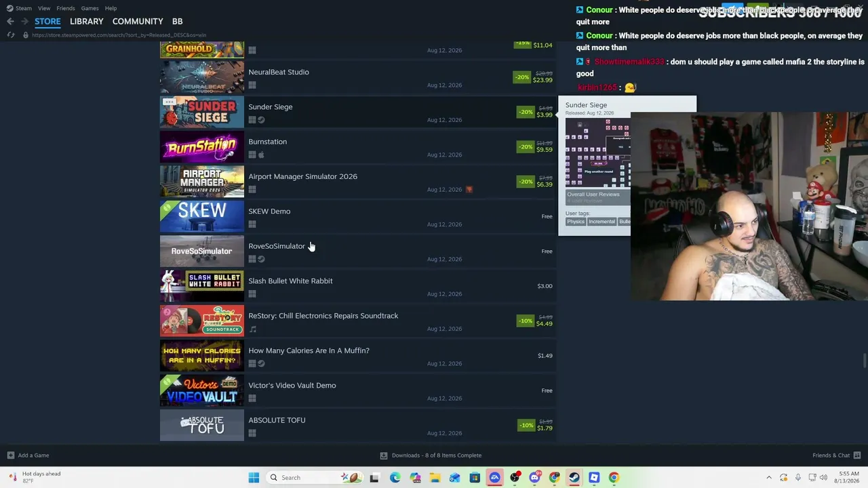Open the Steam menu
This screenshot has height=488, width=868.
coord(24,8)
